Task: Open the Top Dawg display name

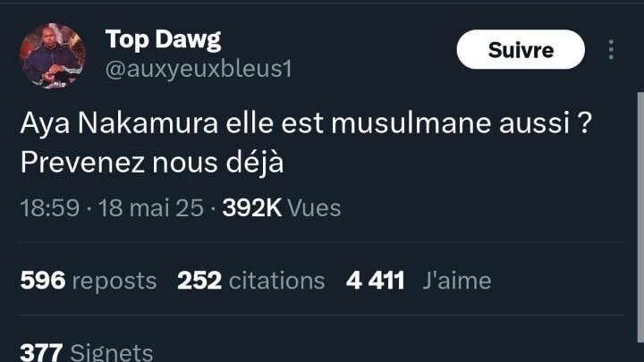Action: pyautogui.click(x=163, y=40)
